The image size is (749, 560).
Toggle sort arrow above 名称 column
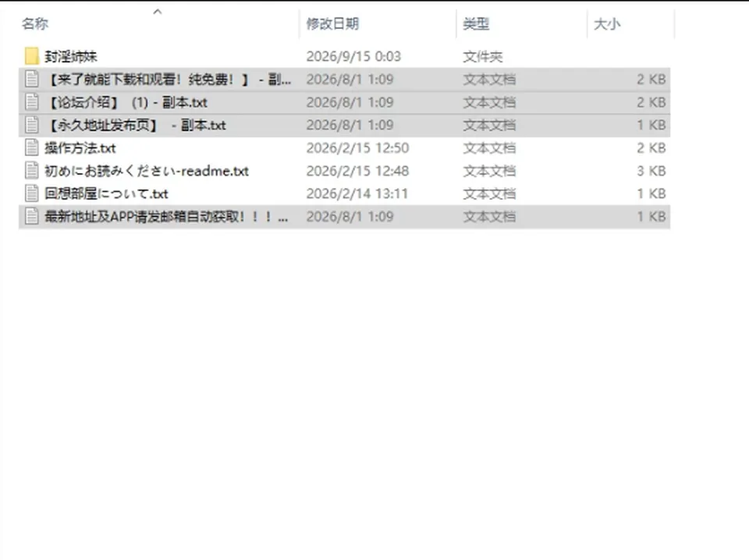158,12
